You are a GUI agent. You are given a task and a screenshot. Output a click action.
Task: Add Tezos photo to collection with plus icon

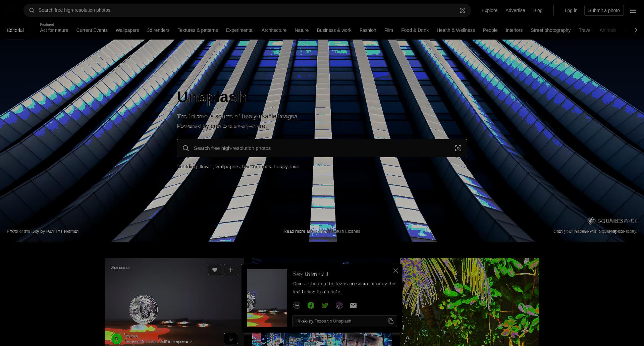(231, 270)
